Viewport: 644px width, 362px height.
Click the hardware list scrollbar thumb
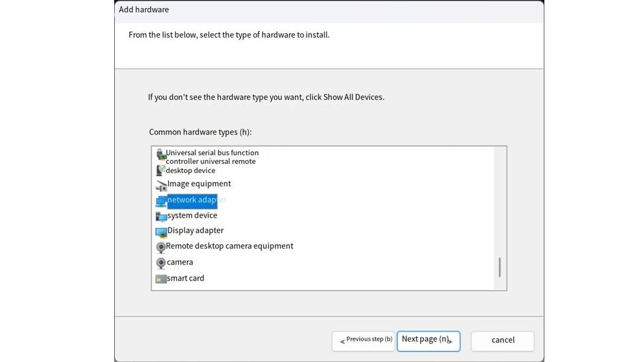pyautogui.click(x=500, y=267)
